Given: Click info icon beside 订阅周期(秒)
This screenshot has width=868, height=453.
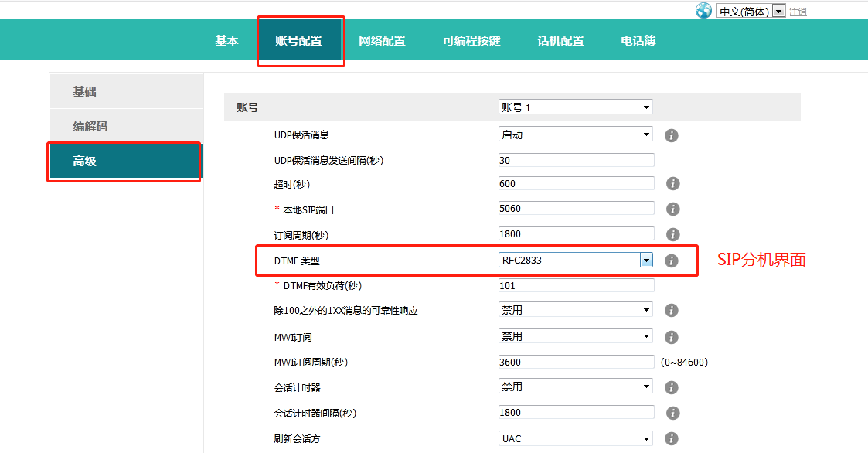Looking at the screenshot, I should click(x=672, y=234).
